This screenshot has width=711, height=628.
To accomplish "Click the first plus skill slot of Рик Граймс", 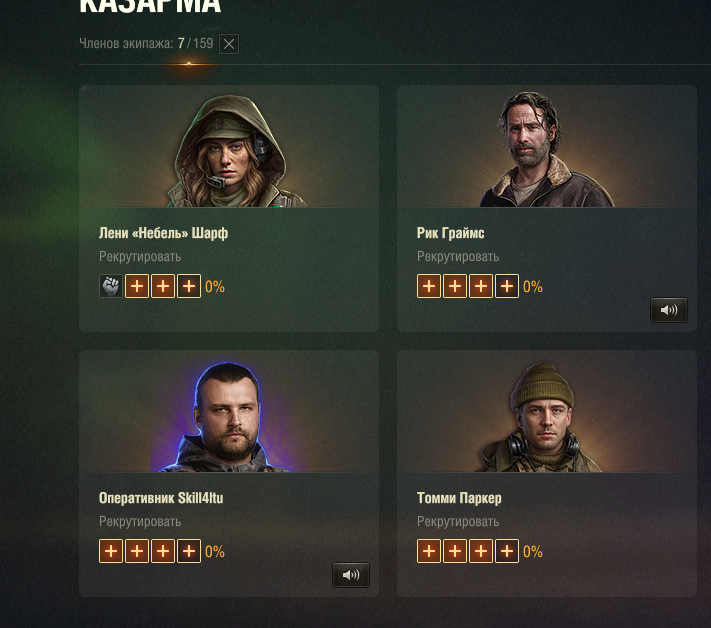I will point(429,286).
